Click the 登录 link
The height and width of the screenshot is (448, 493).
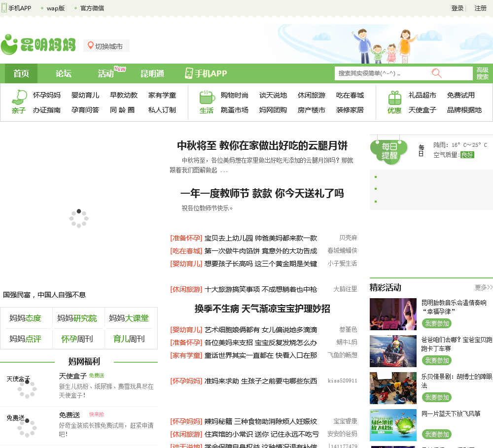point(457,8)
